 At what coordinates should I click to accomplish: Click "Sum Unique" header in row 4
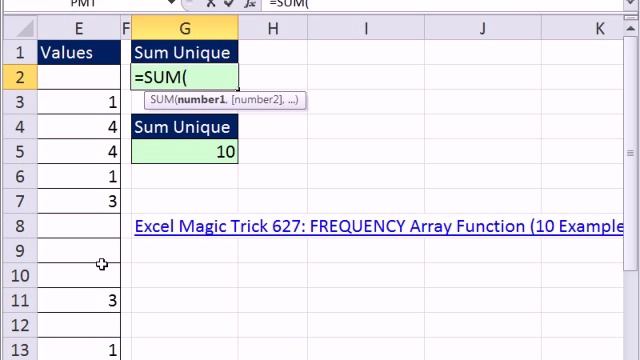185,127
